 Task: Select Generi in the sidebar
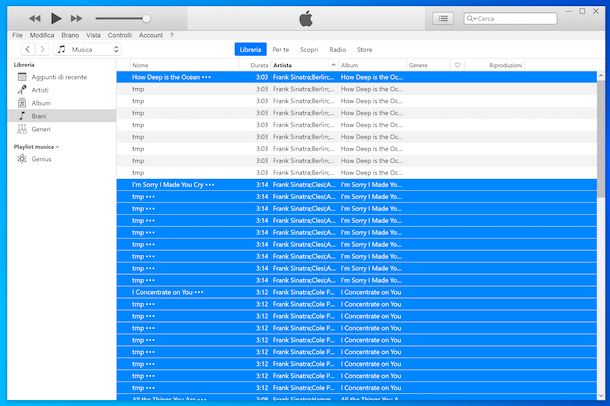62,129
